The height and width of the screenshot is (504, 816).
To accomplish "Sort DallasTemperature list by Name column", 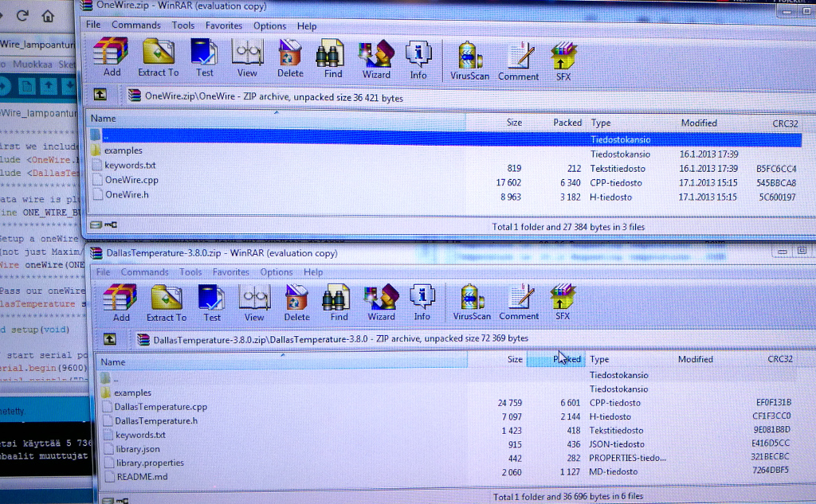I will pyautogui.click(x=281, y=361).
